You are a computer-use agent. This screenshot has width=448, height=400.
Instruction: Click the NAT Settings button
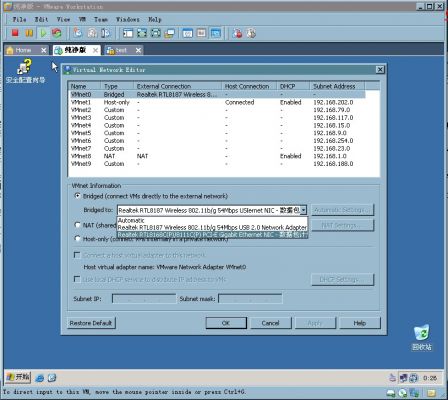342,225
